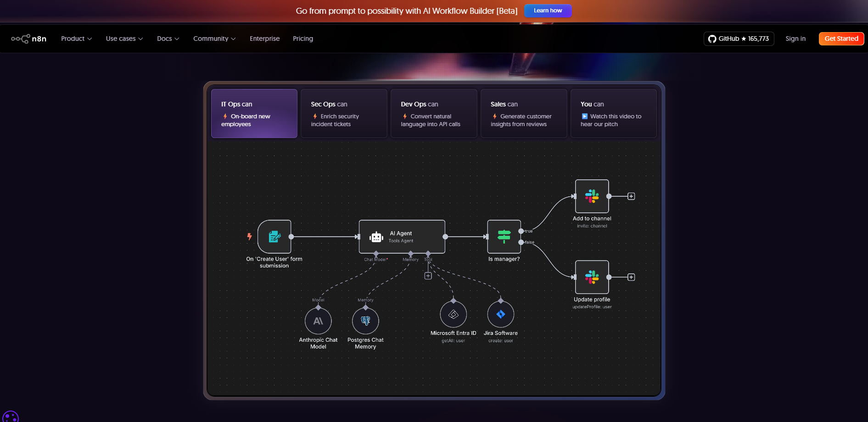The height and width of the screenshot is (422, 868).
Task: Click the 'Create User' form trigger node
Action: [274, 237]
